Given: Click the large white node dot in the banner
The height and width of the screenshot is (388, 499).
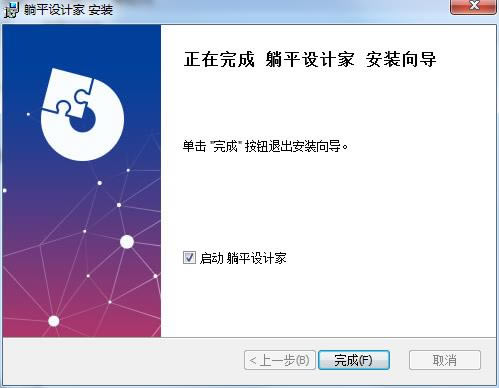Looking at the screenshot, I should tap(127, 242).
